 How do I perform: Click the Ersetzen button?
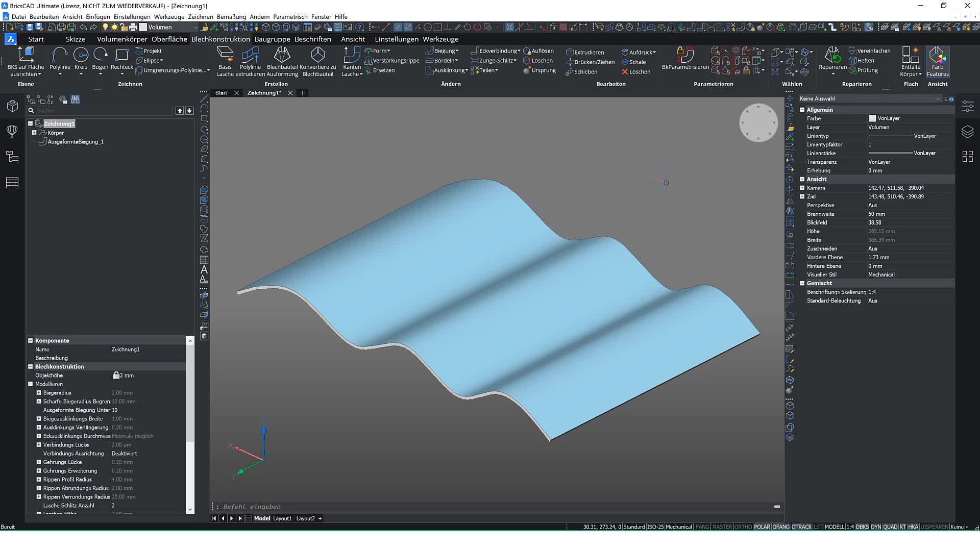380,70
